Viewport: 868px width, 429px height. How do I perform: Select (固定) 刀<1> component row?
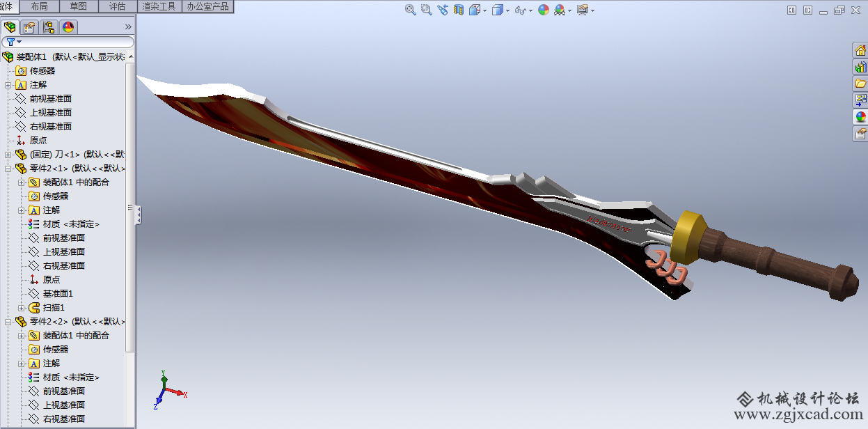point(70,155)
